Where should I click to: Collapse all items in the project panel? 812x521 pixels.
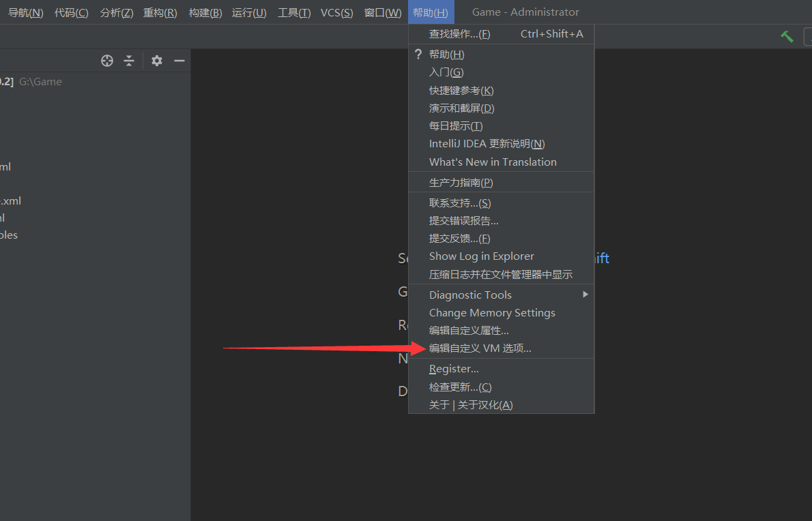[129, 61]
